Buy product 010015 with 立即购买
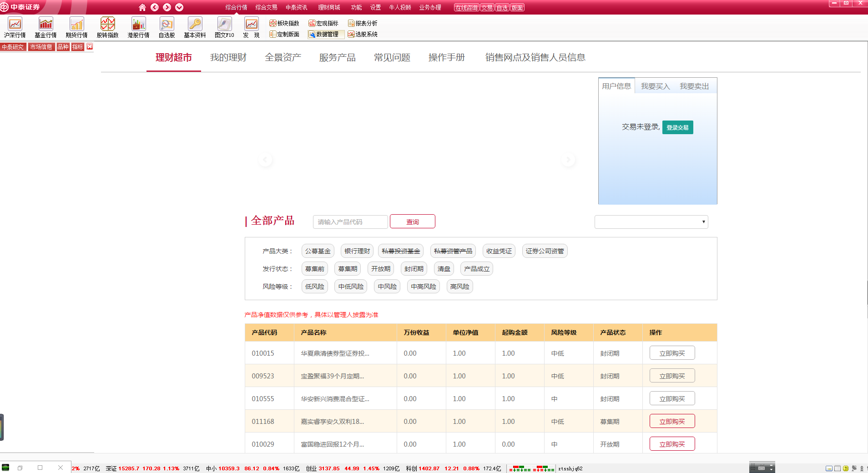This screenshot has height=473, width=868. tap(672, 353)
